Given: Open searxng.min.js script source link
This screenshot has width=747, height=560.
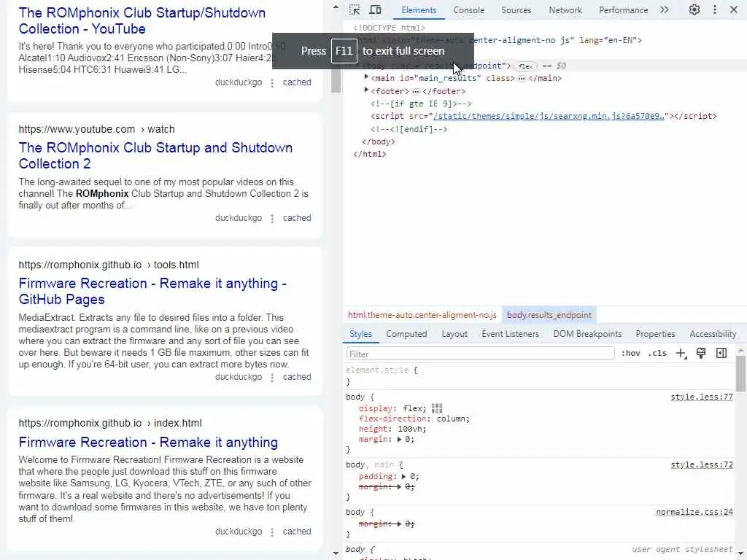Looking at the screenshot, I should (x=549, y=116).
